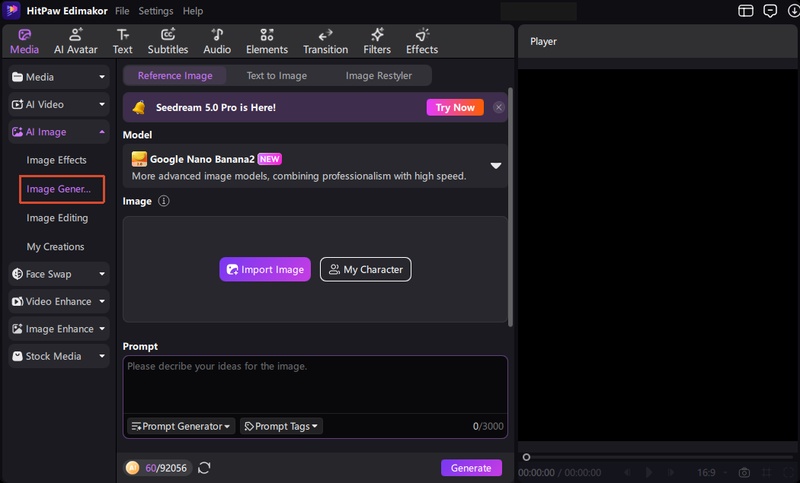This screenshot has height=483, width=800.
Task: Collapse the AI Image section
Action: click(59, 132)
